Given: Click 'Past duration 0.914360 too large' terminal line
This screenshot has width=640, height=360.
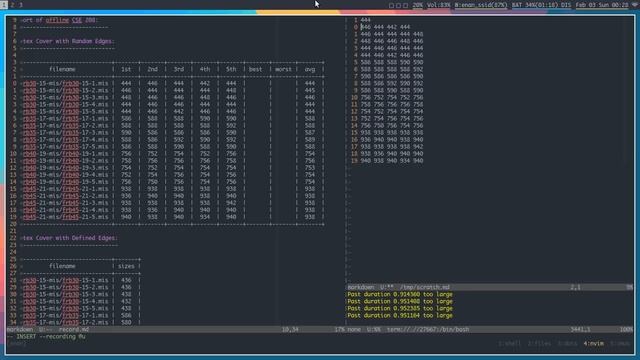Looking at the screenshot, I should pos(400,294).
